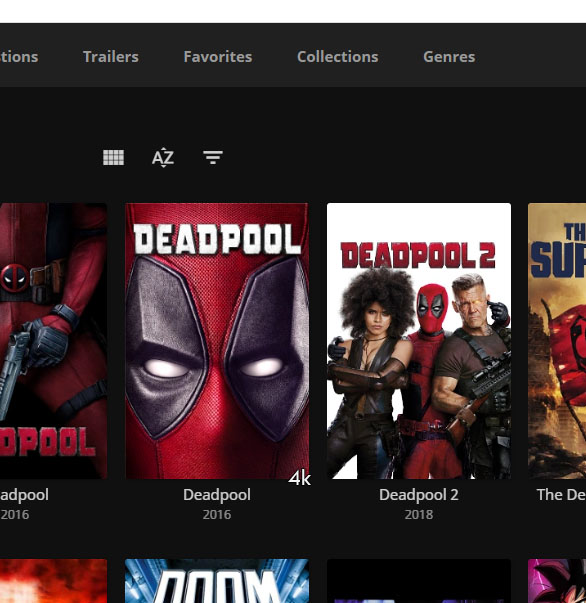Switch to the Favorites tab
The width and height of the screenshot is (586, 603).
coord(218,57)
